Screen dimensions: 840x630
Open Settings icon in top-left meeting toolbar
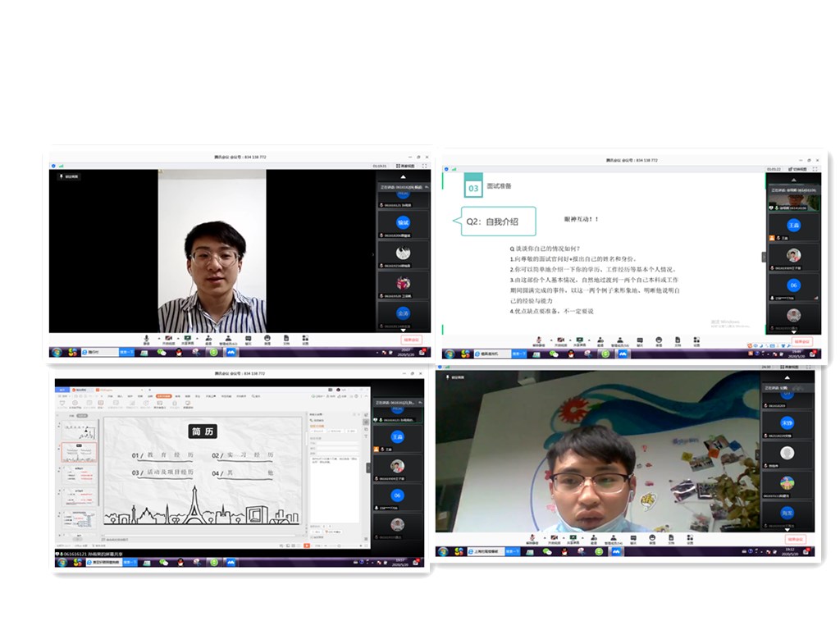pos(305,339)
